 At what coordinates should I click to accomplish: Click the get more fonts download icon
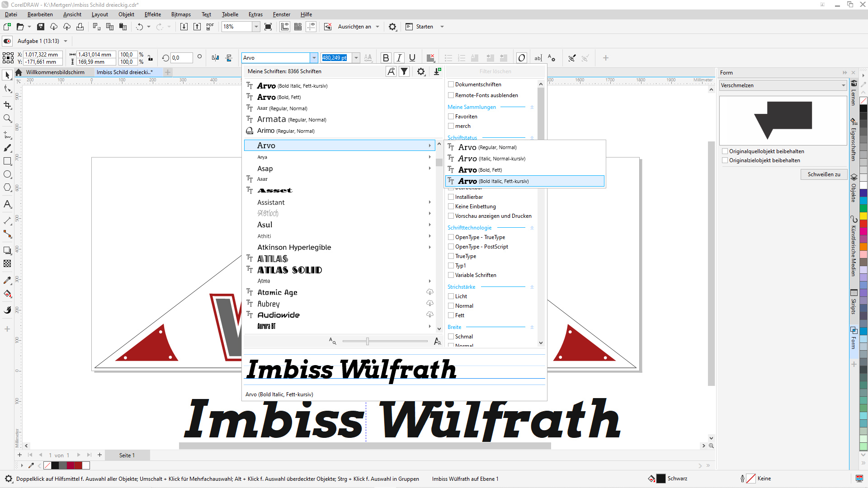click(437, 71)
